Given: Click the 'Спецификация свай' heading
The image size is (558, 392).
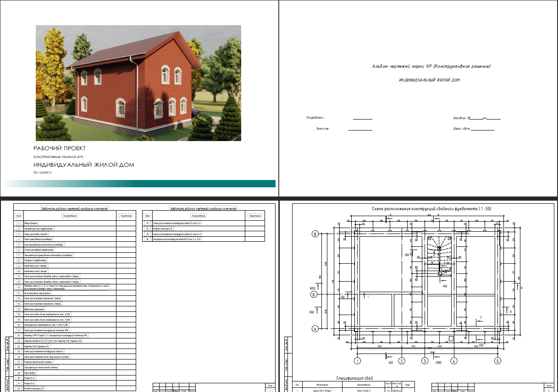Looking at the screenshot, I should pos(354,378).
